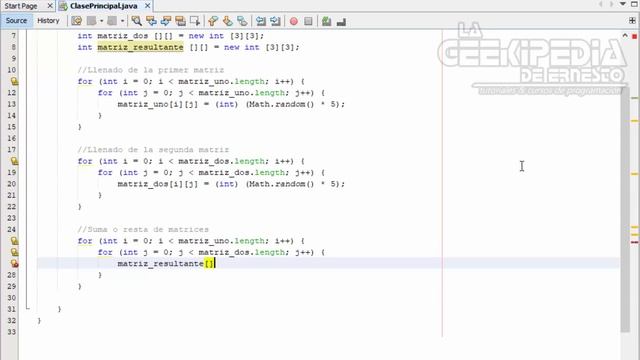The width and height of the screenshot is (640, 360).
Task: Click scrollbar up arrow
Action: pos(625,36)
